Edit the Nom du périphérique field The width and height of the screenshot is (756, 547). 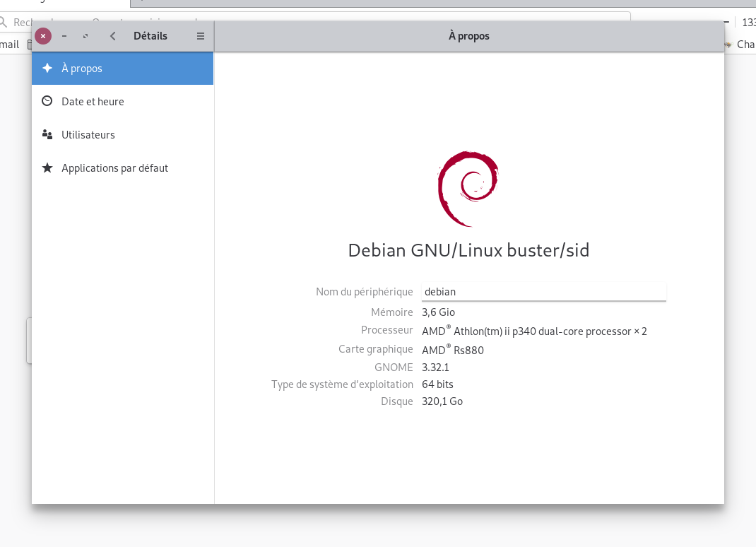[x=544, y=292]
